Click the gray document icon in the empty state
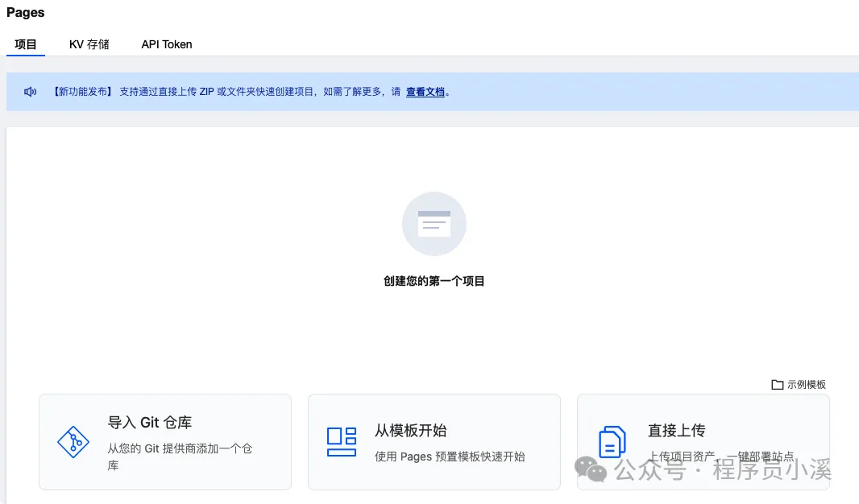 [x=434, y=223]
